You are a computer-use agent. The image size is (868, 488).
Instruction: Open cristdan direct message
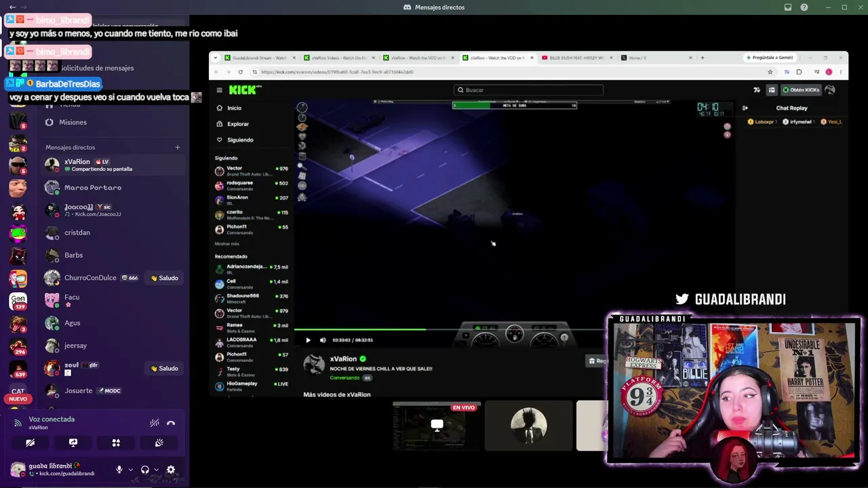tap(113, 232)
